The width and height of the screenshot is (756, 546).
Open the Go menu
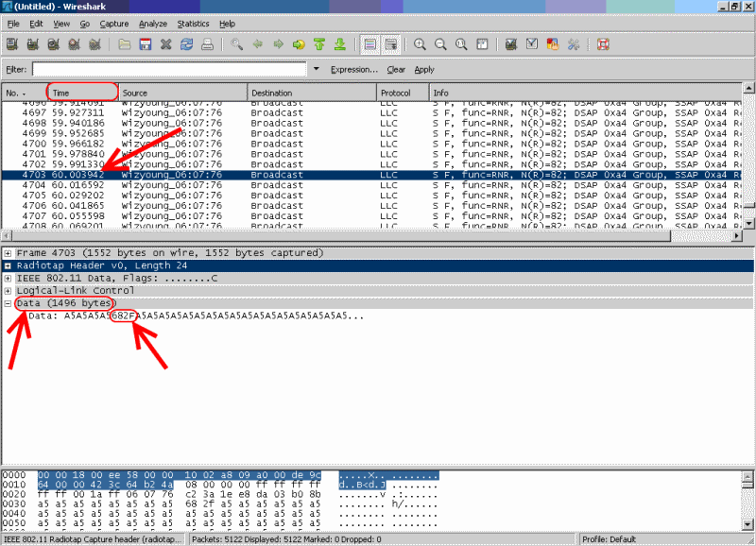[85, 24]
